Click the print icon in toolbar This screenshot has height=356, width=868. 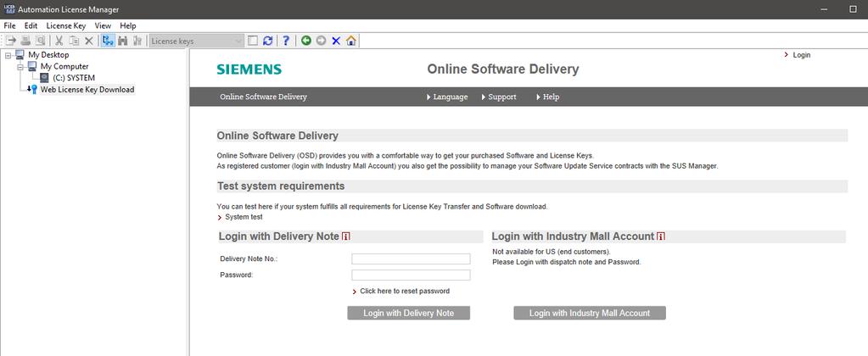click(x=25, y=41)
